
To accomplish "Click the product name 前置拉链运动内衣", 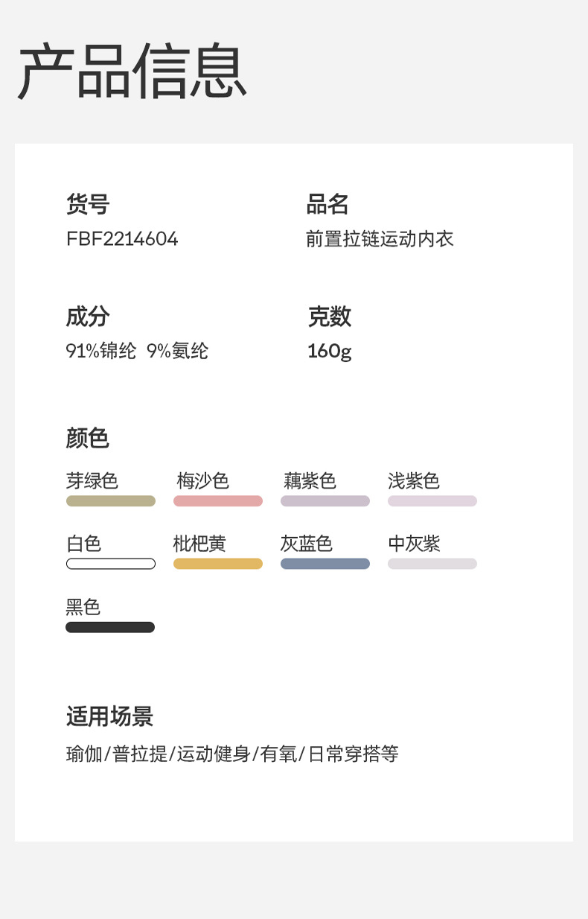I will click(x=380, y=239).
